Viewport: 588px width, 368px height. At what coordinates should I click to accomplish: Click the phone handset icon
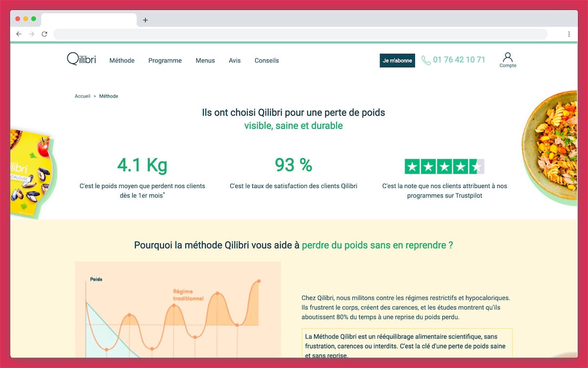tap(425, 60)
